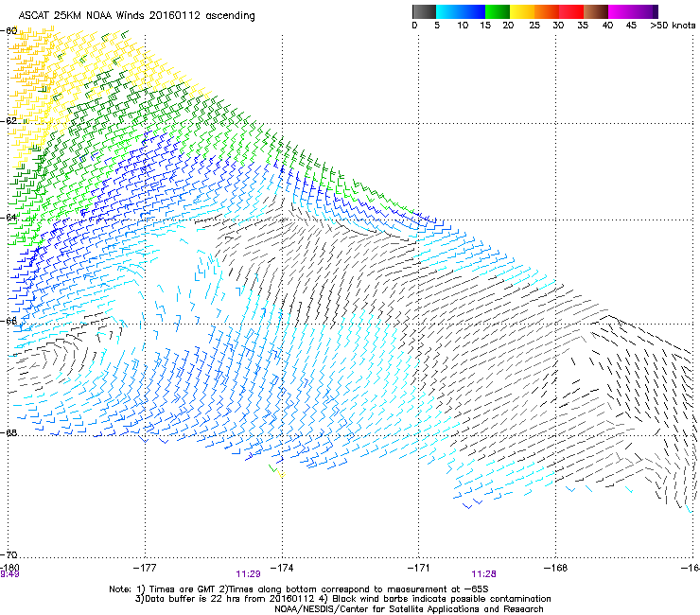Click the color scale label "20"
The width and height of the screenshot is (700, 615).
point(508,26)
